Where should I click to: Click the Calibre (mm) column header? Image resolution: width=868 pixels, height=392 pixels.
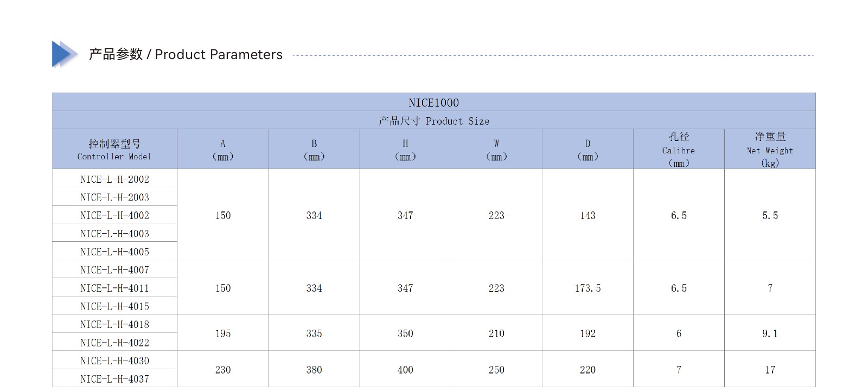pos(679,149)
